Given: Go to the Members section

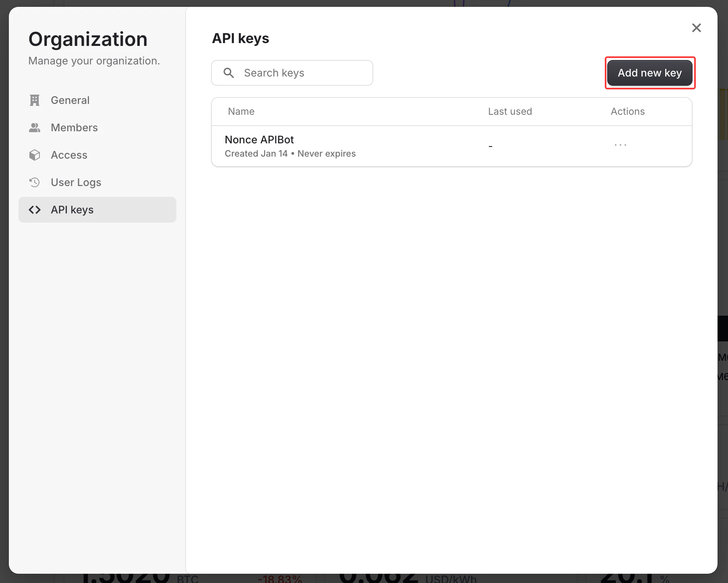Looking at the screenshot, I should pos(97,128).
